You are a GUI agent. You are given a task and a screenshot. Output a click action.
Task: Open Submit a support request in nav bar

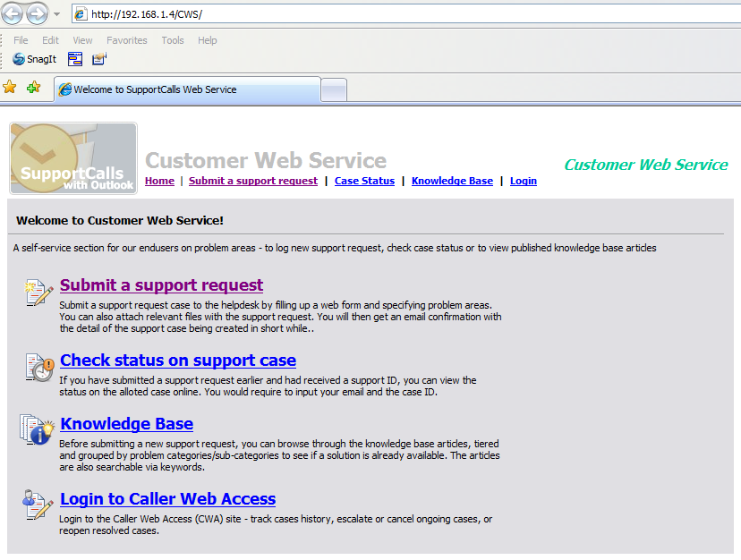click(x=253, y=181)
